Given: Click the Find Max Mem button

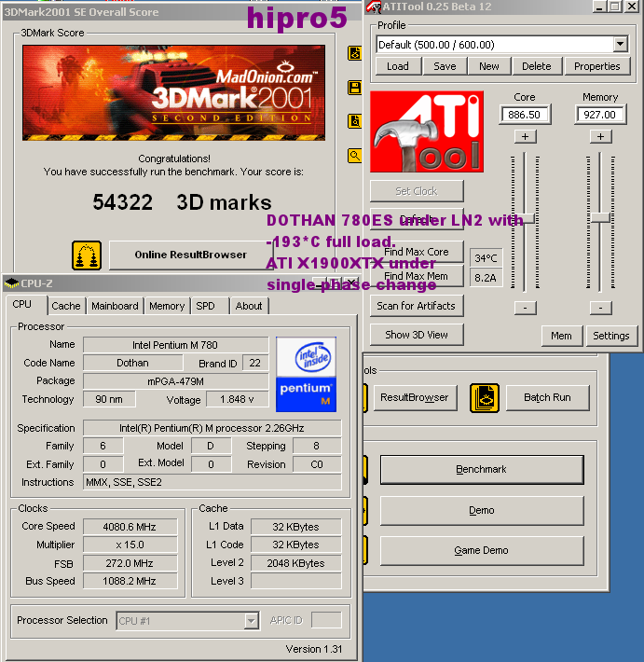Looking at the screenshot, I should coord(417,276).
